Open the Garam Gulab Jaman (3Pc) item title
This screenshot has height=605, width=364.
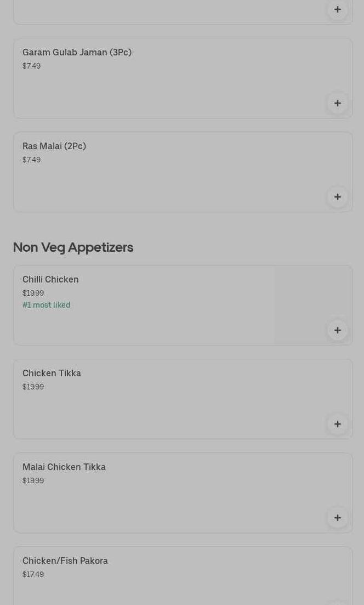[x=77, y=52]
